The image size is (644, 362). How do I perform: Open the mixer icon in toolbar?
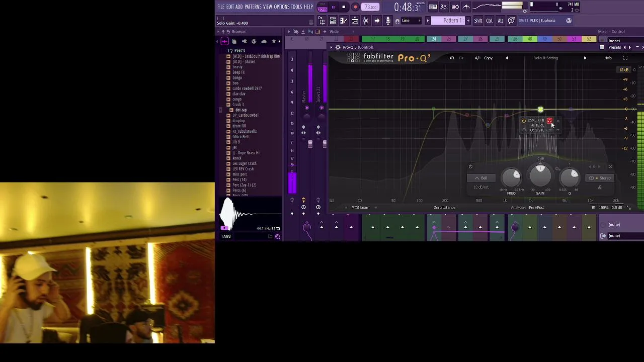(x=366, y=21)
